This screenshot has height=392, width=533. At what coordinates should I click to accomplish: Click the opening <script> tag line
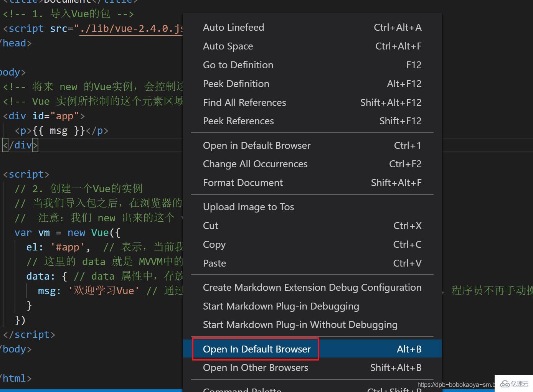pyautogui.click(x=26, y=174)
